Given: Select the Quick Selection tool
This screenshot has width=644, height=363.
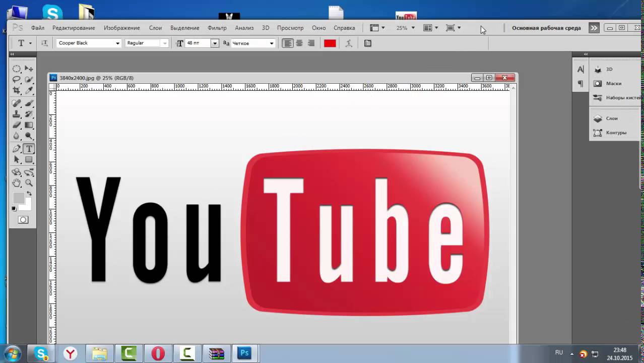Looking at the screenshot, I should click(x=29, y=80).
